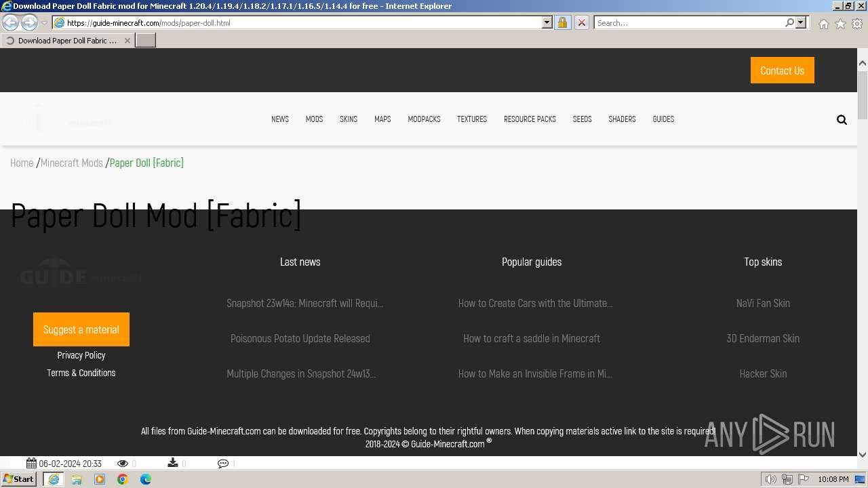The width and height of the screenshot is (868, 488).
Task: Open How to Make an Invisible Frame link
Action: (x=535, y=373)
